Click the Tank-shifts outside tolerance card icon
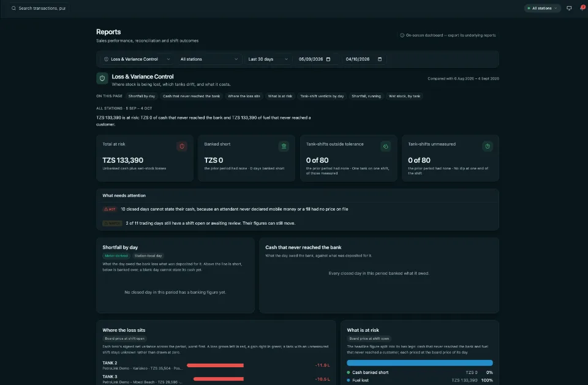 coord(385,146)
